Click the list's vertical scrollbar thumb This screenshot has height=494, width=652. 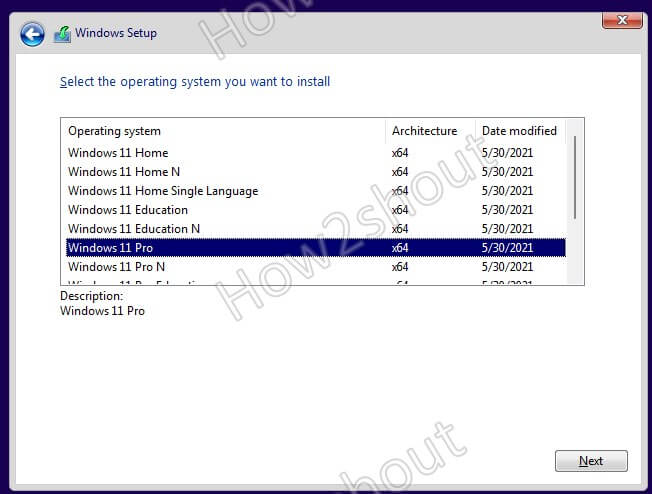click(x=575, y=177)
